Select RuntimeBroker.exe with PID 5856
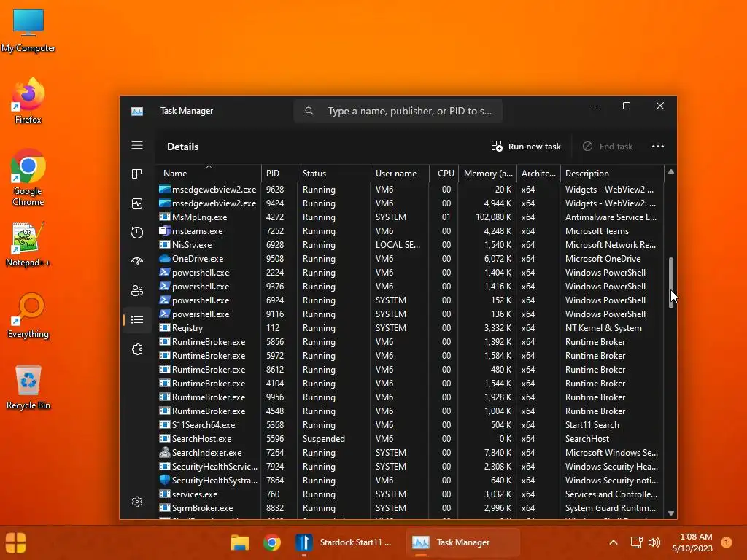Viewport: 747px width, 560px height. [410, 342]
